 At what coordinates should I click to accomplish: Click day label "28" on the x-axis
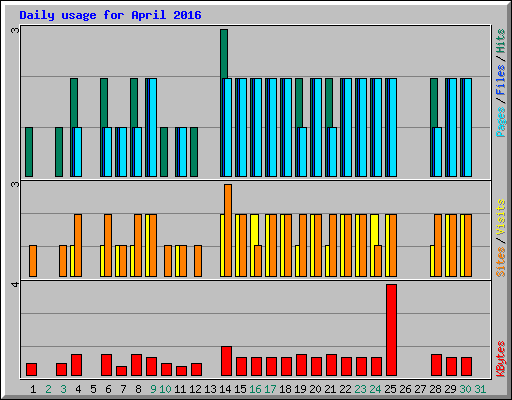click(x=435, y=389)
